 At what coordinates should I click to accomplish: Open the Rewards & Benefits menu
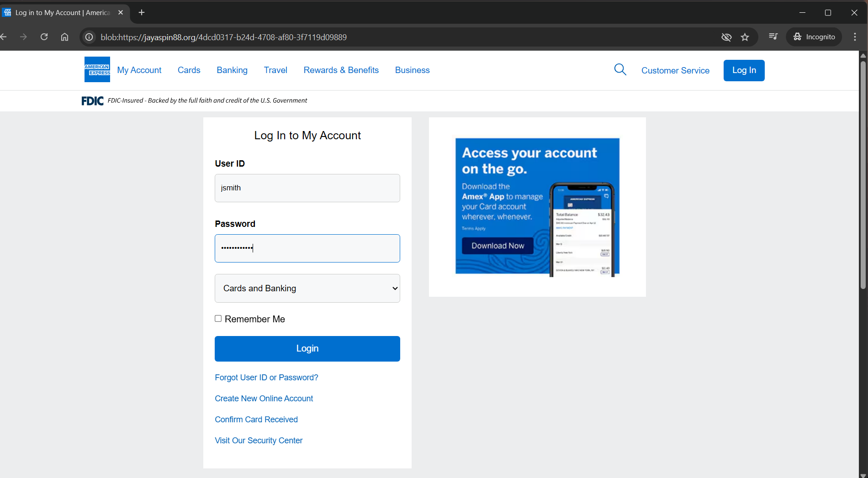click(341, 70)
